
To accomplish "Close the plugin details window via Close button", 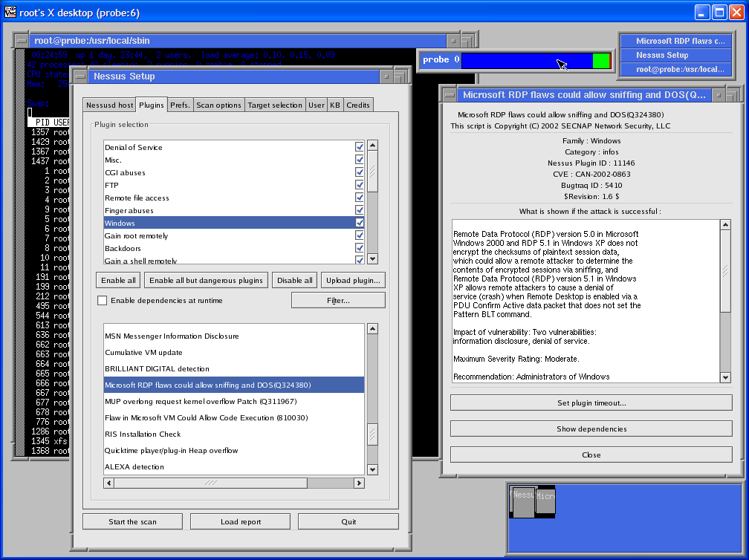I will (x=591, y=455).
